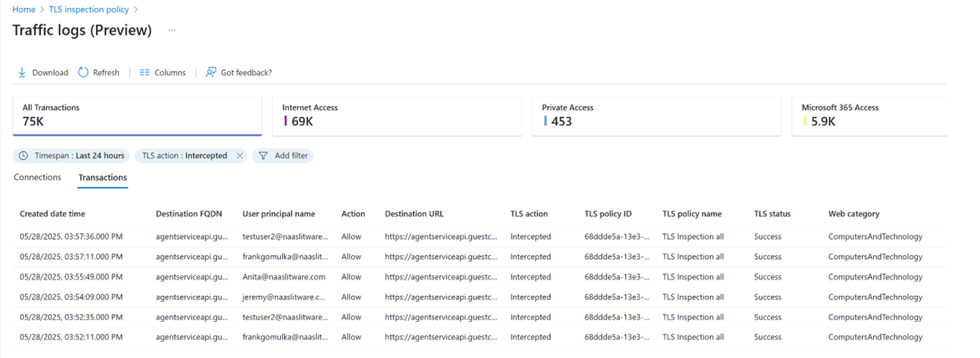Click the Refresh label text
This screenshot has height=358, width=980.
[106, 73]
